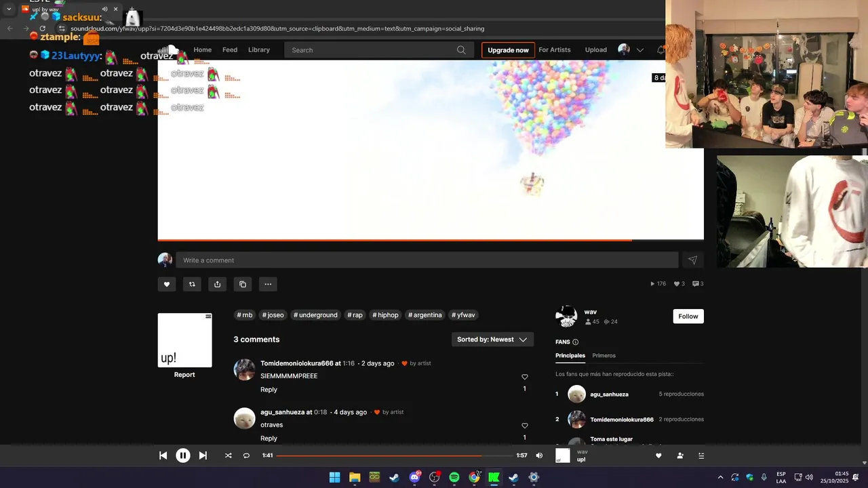Open the Windows Start menu
Viewport: 868px width, 488px height.
334,477
